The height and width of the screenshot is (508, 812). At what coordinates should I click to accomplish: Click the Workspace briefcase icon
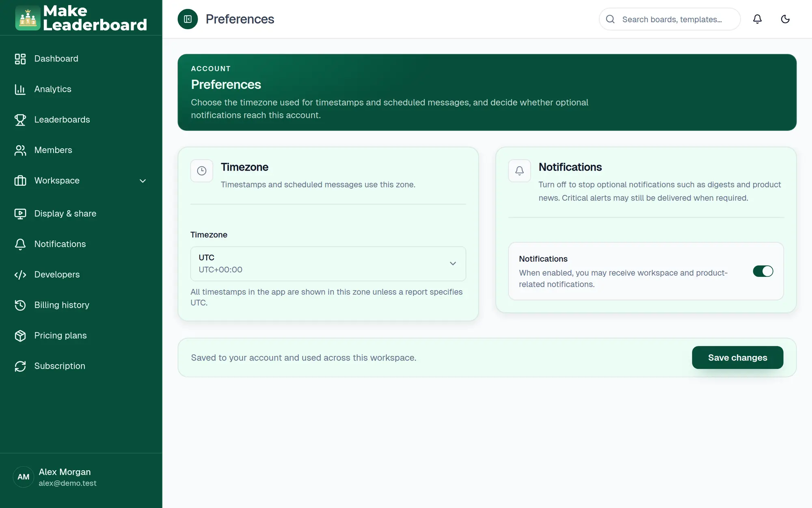[20, 181]
